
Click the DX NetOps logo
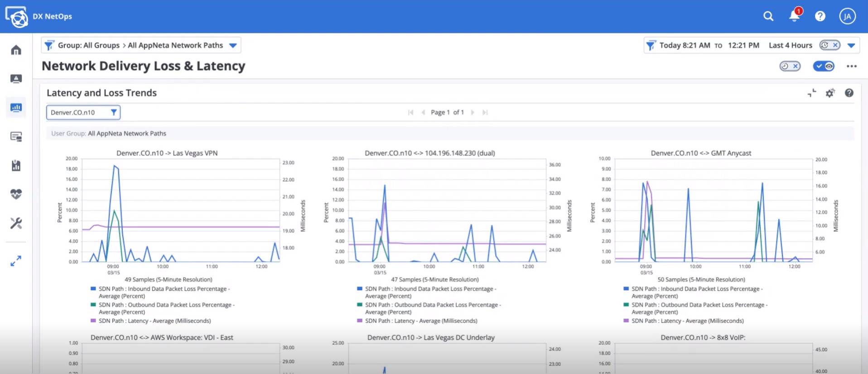point(17,17)
